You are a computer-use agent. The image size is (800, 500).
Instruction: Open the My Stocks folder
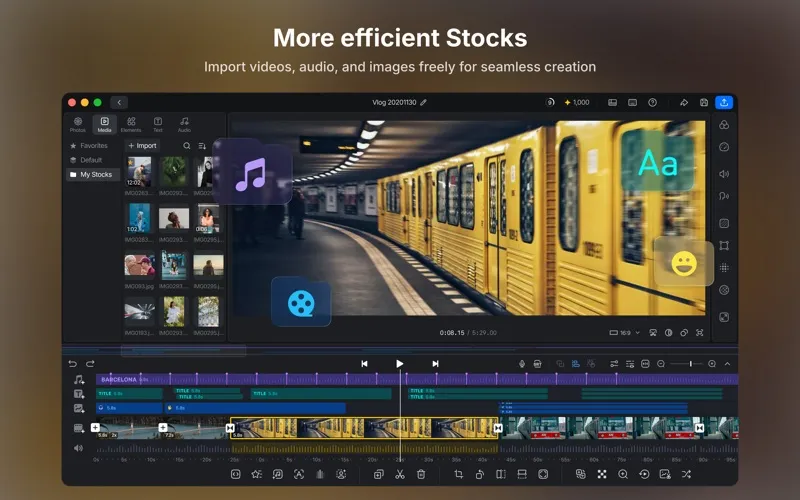[x=91, y=174]
